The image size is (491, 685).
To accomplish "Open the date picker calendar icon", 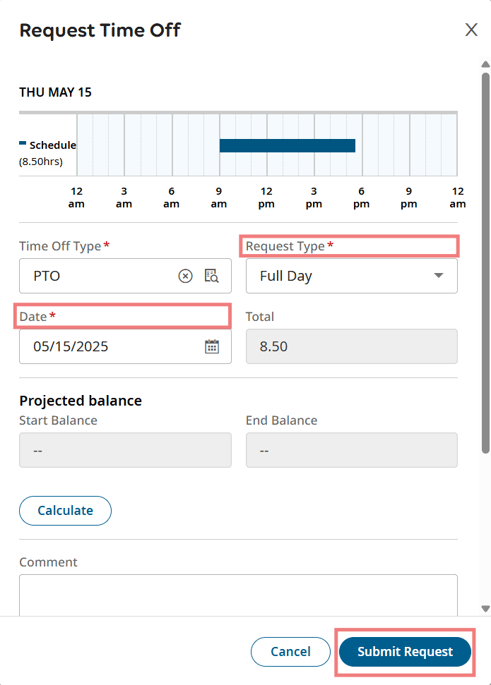I will [x=212, y=346].
